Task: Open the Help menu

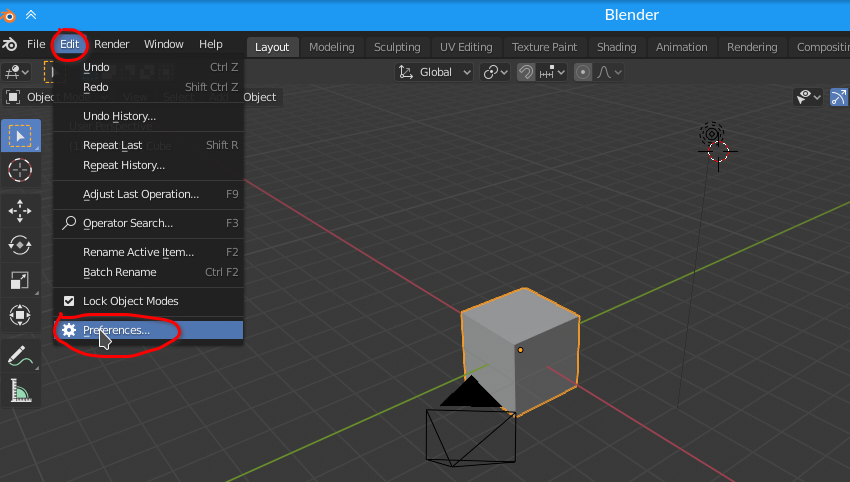Action: pyautogui.click(x=211, y=44)
